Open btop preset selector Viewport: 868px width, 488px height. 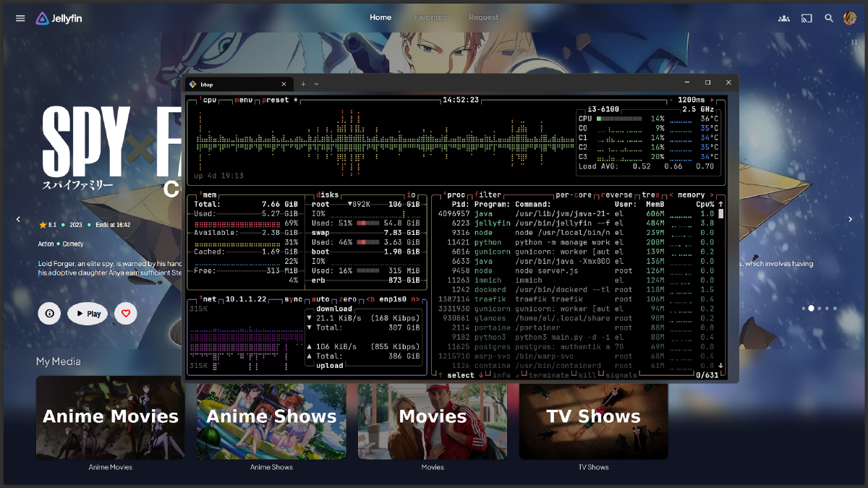[x=276, y=100]
